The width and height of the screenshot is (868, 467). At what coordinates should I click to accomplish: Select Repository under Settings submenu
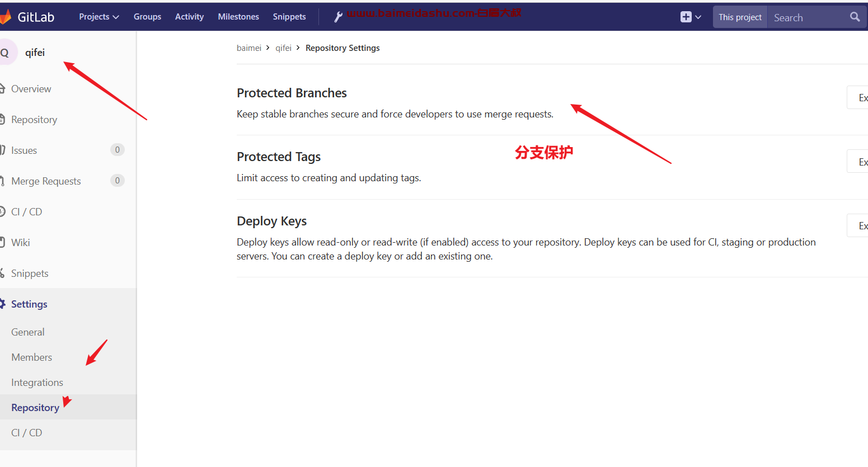35,407
